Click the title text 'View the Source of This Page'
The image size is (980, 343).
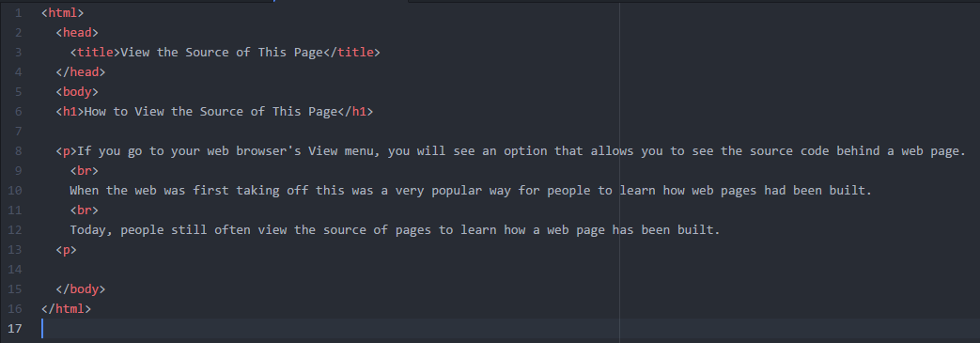[222, 53]
